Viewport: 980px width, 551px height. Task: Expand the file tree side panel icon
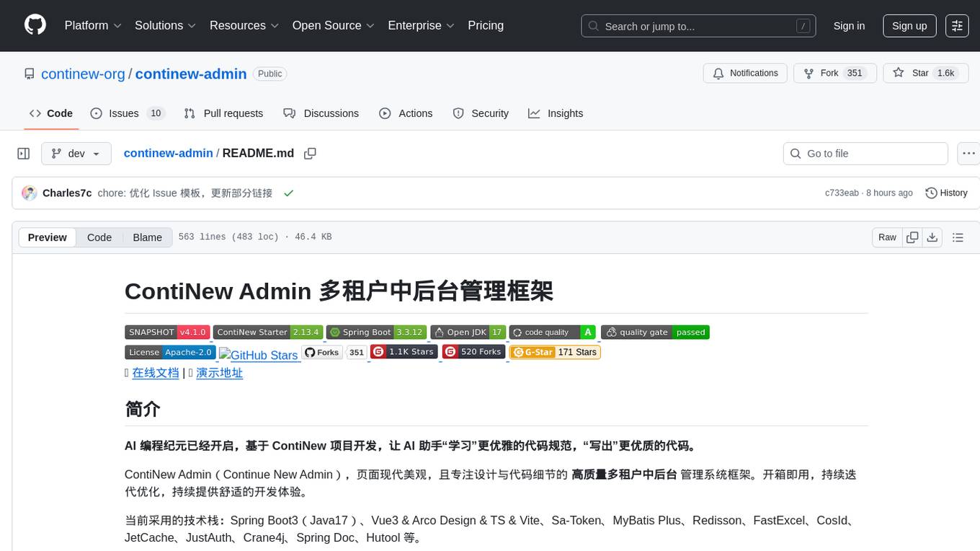[24, 154]
